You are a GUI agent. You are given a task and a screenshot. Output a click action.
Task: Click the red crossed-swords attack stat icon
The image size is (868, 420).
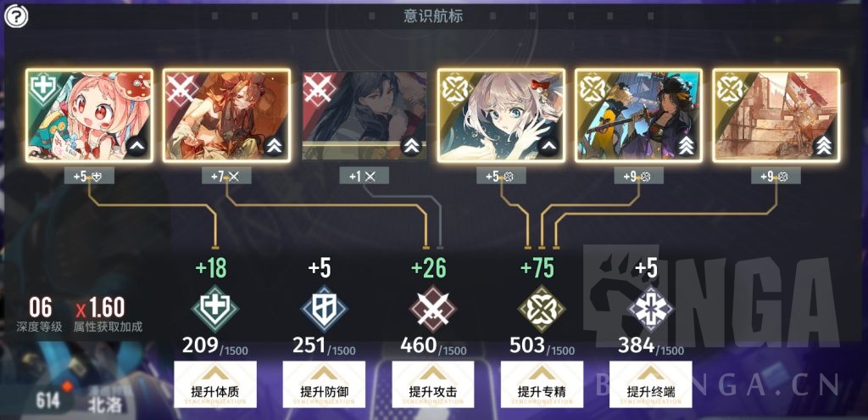coord(433,309)
